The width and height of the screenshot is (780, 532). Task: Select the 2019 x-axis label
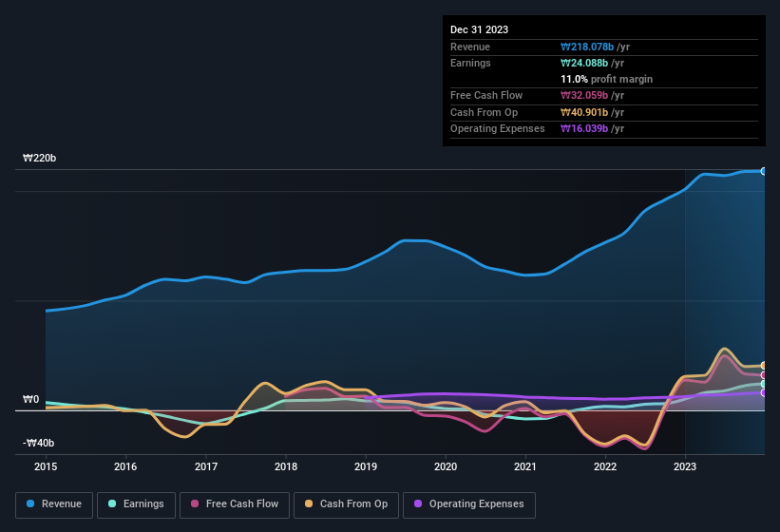coord(366,466)
